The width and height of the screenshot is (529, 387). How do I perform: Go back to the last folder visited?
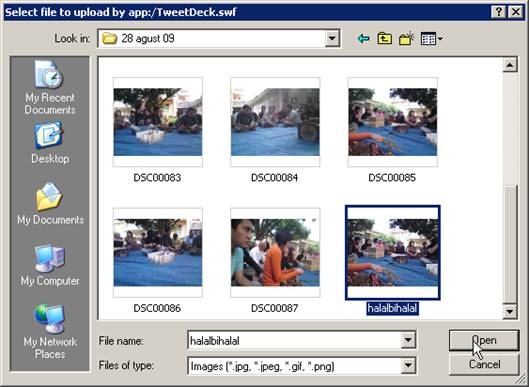coord(363,39)
